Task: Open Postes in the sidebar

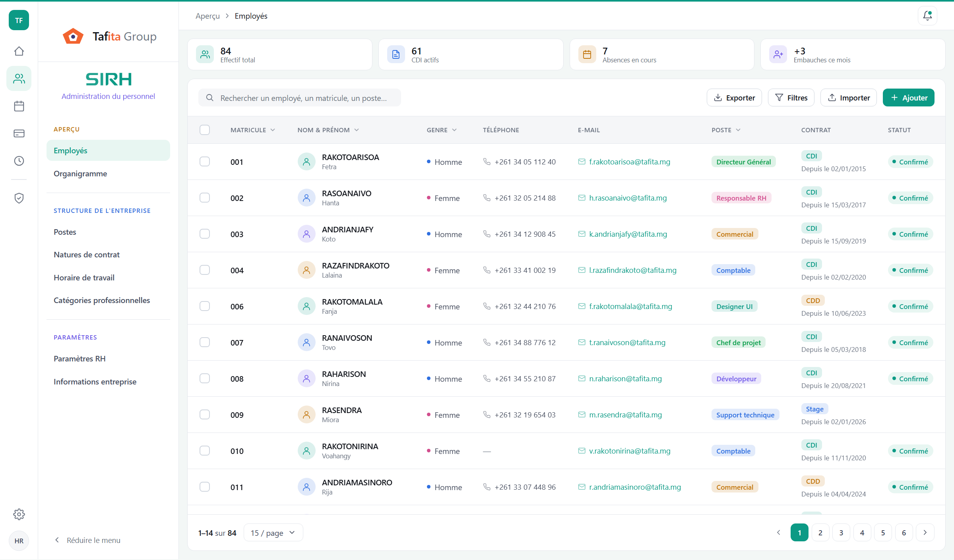Action: 108,232
